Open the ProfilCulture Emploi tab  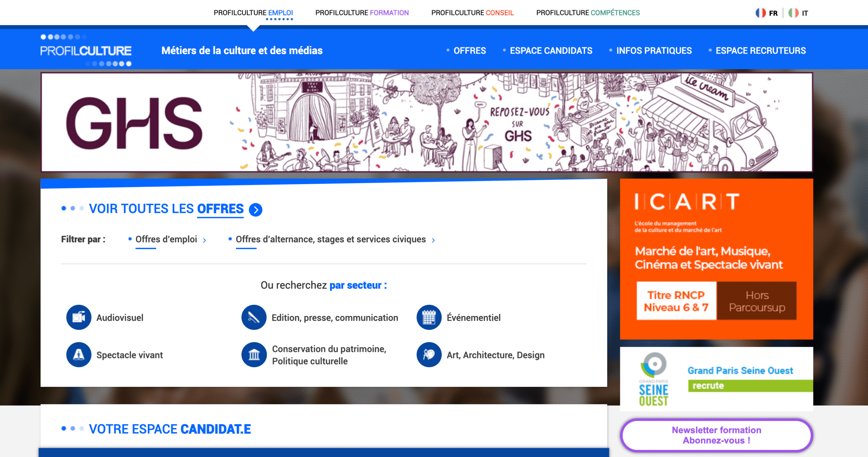(253, 13)
